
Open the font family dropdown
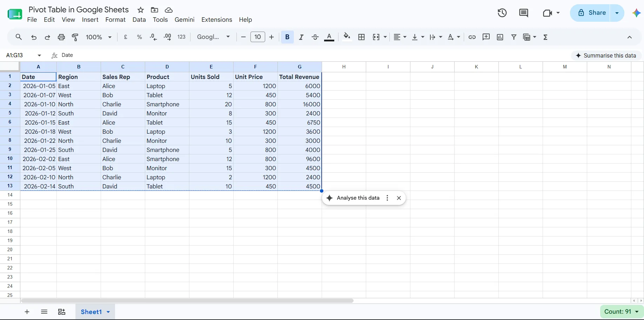213,37
